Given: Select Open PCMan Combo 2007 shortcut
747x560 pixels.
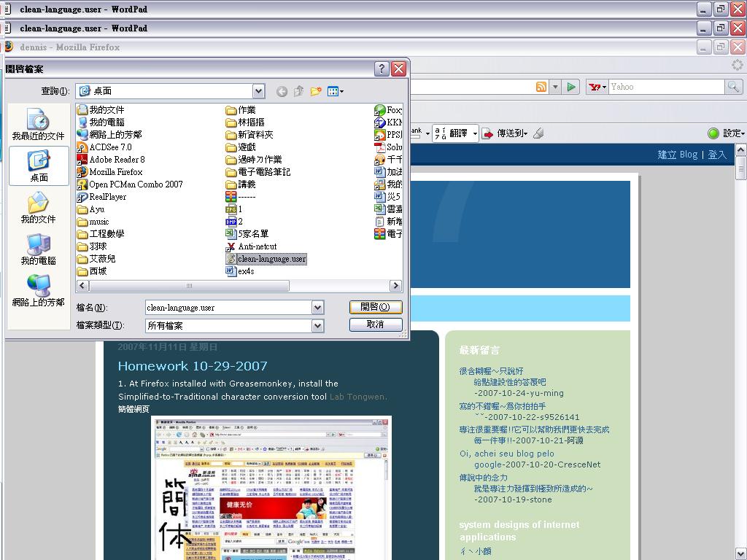Looking at the screenshot, I should 130,184.
